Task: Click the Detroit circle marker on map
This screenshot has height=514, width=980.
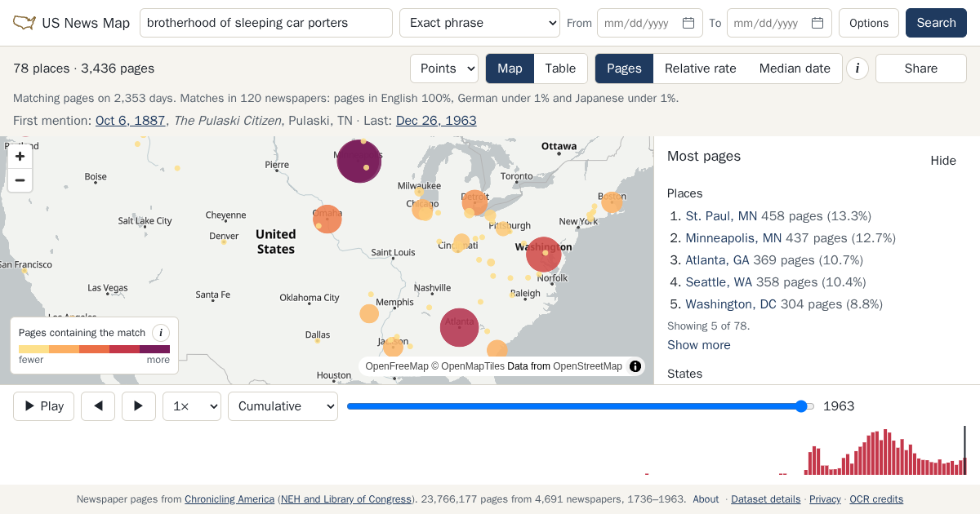Action: [474, 202]
